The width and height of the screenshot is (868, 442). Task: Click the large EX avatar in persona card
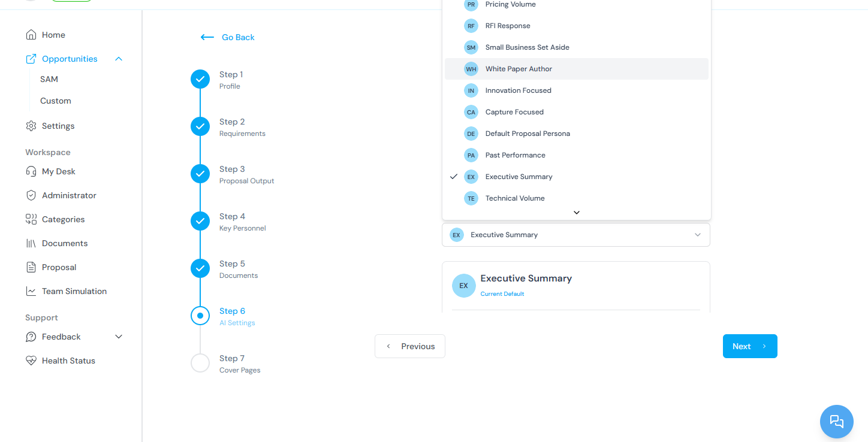coord(463,286)
